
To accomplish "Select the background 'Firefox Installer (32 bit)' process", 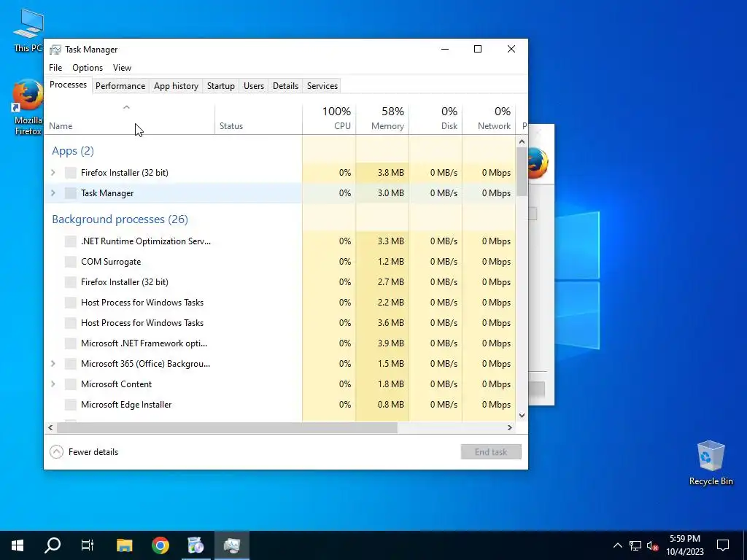I will pos(279,282).
